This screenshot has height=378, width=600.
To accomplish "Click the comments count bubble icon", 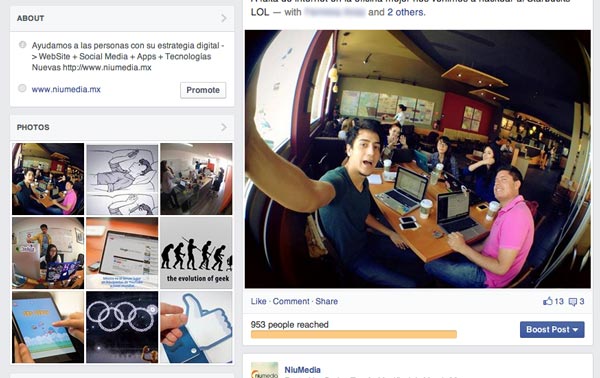I will pyautogui.click(x=572, y=302).
